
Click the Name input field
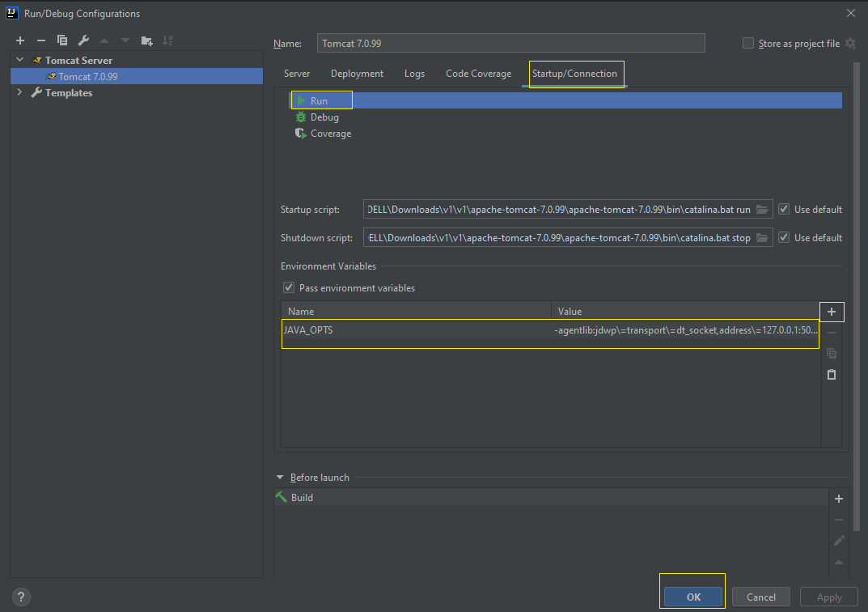pyautogui.click(x=510, y=44)
